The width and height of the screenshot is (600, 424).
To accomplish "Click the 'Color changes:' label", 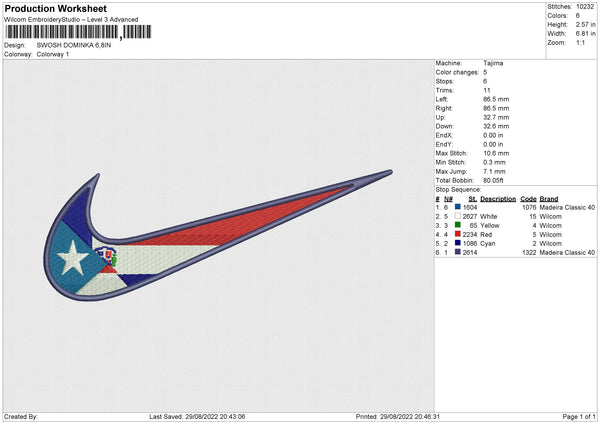I will coord(457,72).
